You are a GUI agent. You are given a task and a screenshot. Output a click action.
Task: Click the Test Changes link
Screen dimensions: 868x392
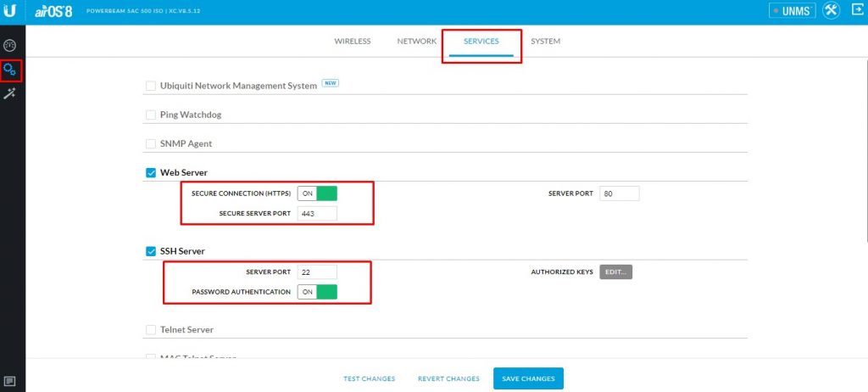[x=369, y=379]
